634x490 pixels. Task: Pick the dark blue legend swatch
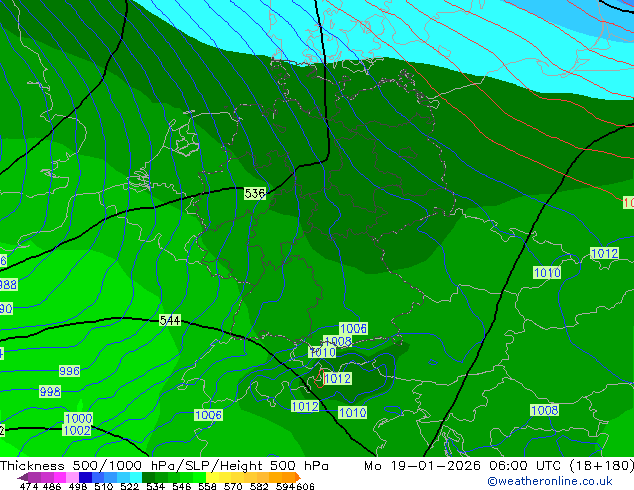point(85,477)
